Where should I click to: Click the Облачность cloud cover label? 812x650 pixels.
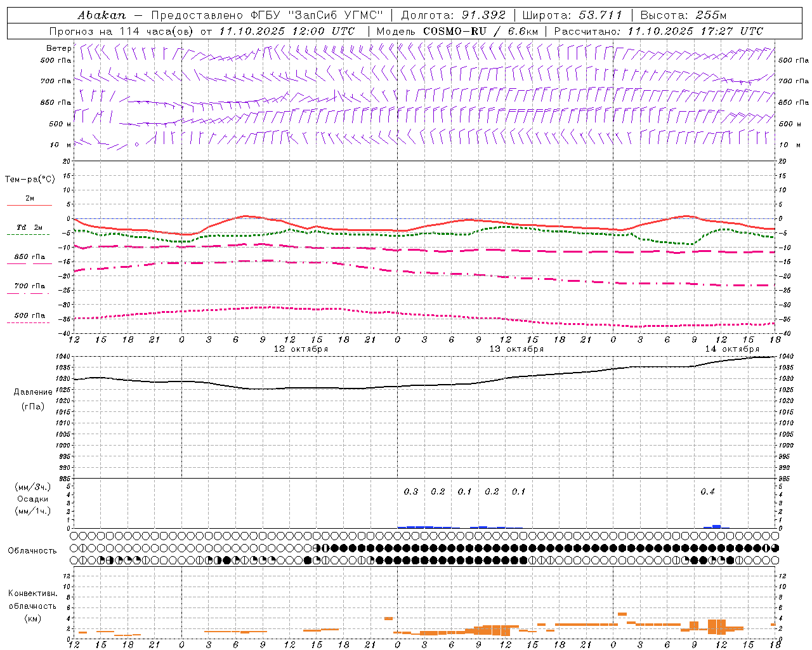(x=32, y=551)
